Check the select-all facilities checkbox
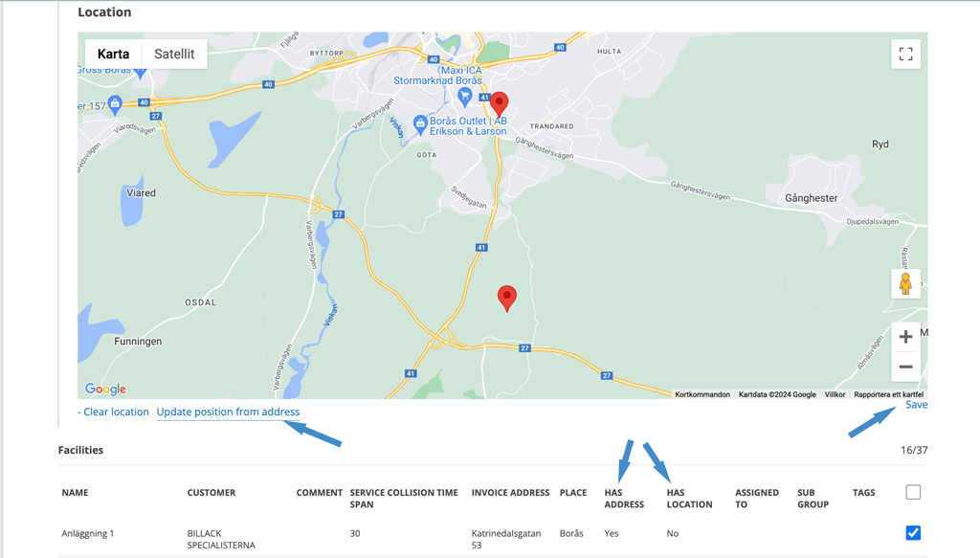 pos(913,492)
